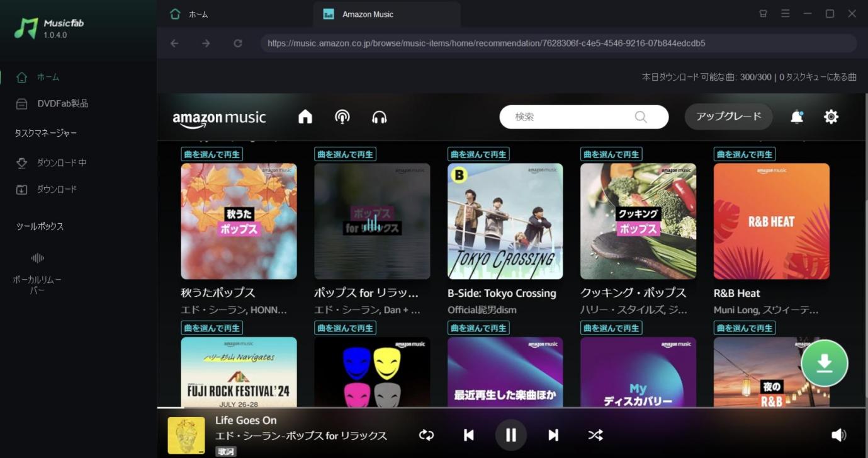Click the search magnifier icon

click(641, 117)
